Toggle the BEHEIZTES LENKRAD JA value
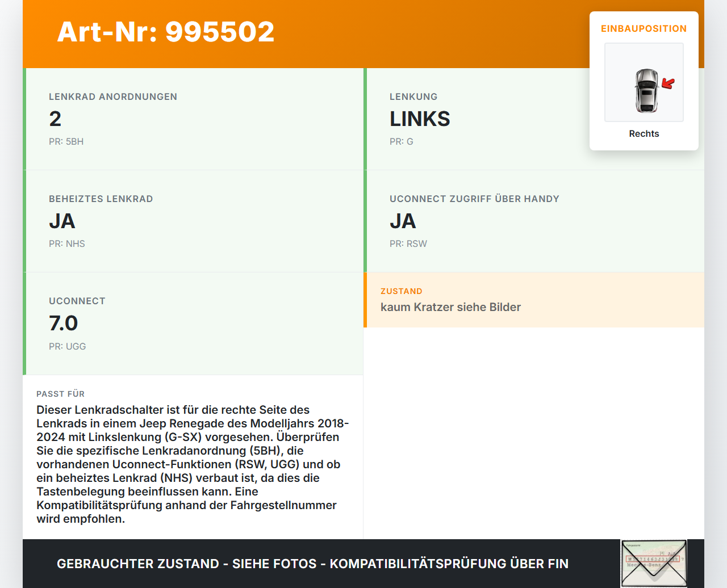Screen dimensions: 727x588 [62, 221]
